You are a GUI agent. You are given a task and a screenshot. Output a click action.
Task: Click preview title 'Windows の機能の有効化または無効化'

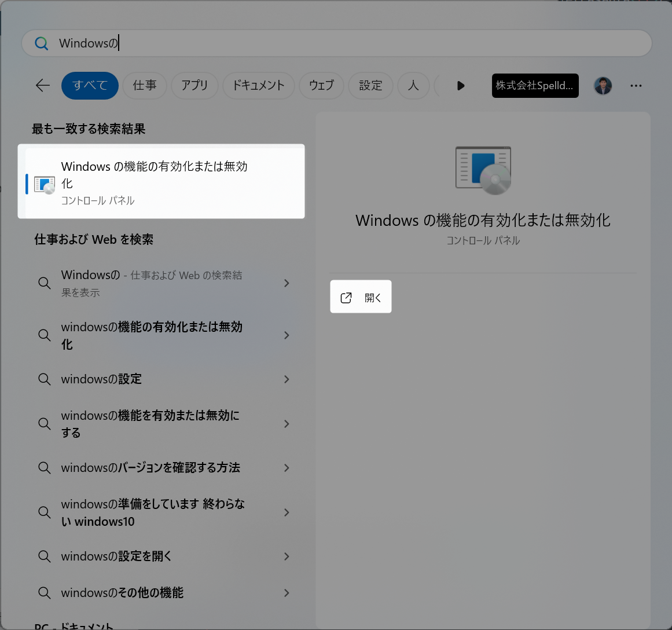point(483,221)
